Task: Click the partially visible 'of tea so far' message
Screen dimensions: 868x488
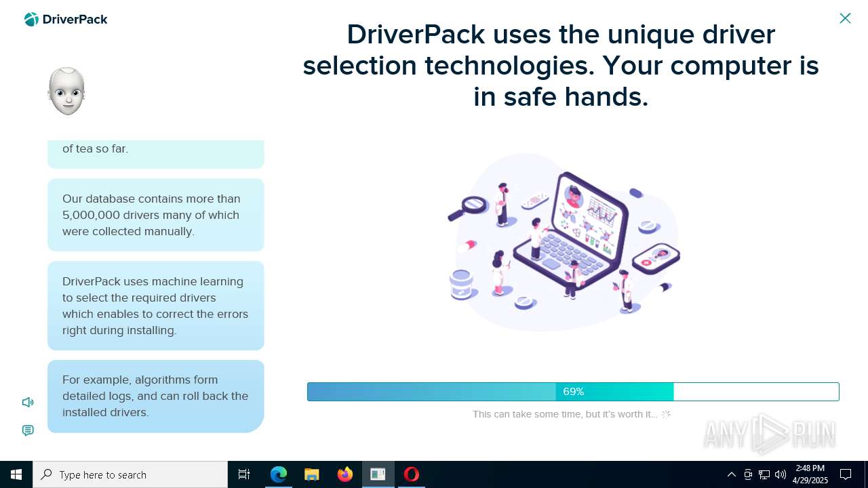Action: pyautogui.click(x=155, y=154)
